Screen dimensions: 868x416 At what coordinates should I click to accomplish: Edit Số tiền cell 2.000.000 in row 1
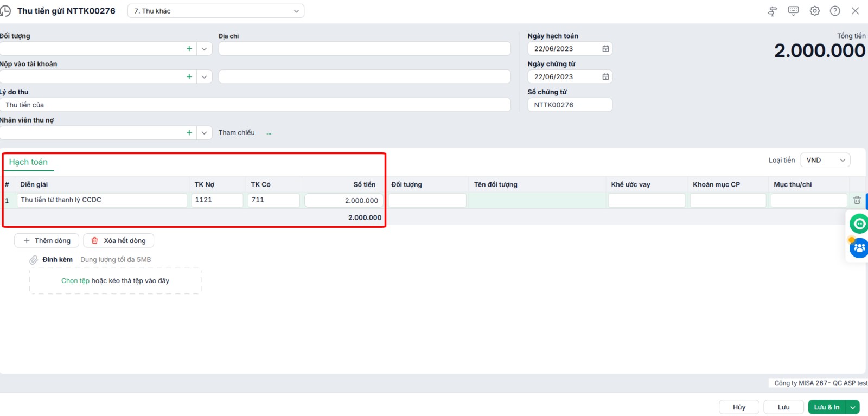click(x=344, y=201)
